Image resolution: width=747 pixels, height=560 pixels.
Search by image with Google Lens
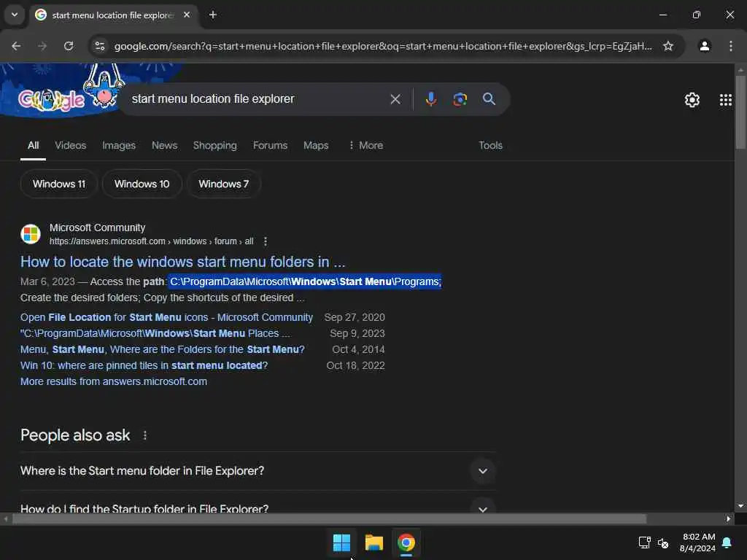(x=460, y=99)
